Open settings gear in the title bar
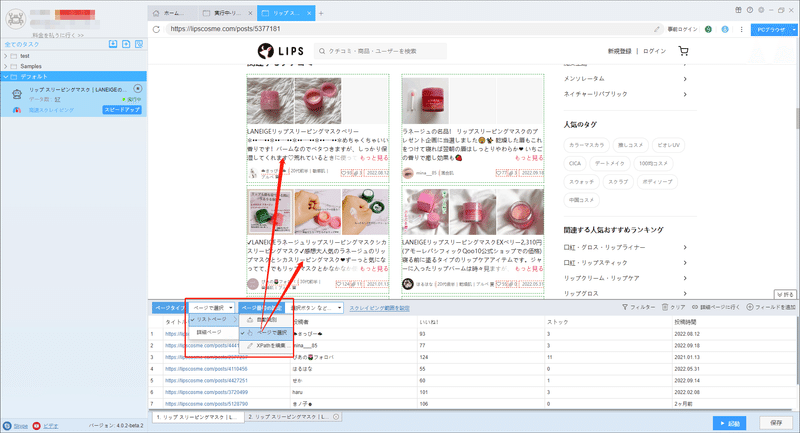The image size is (800, 433). [761, 10]
